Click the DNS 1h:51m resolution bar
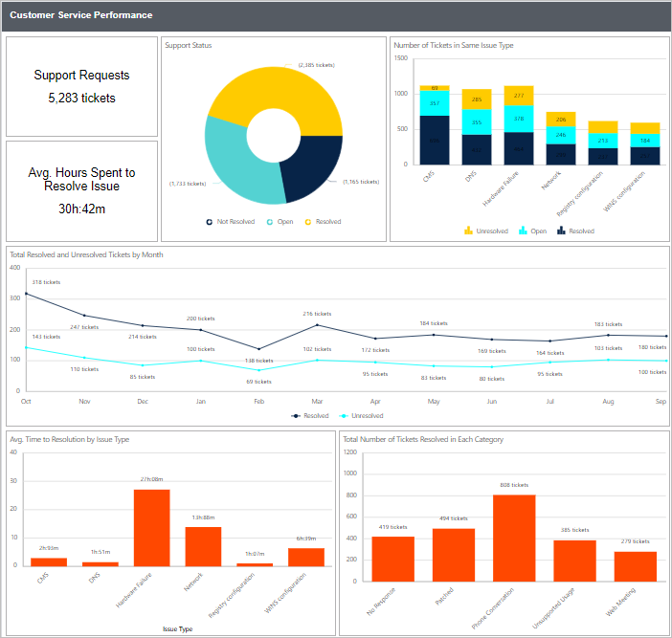The width and height of the screenshot is (672, 638). tap(101, 564)
